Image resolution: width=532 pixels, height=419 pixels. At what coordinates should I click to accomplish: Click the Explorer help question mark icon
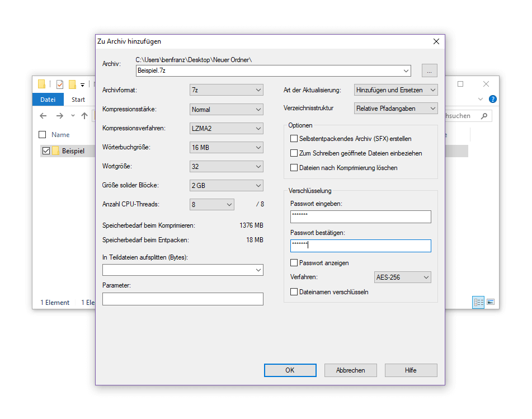[493, 99]
